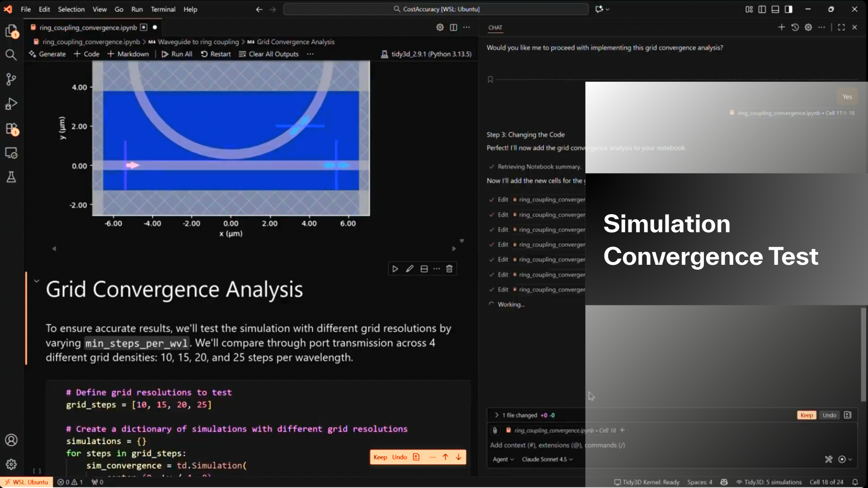Open the Claude Sonnet 4.5 model dropdown

coord(547,459)
